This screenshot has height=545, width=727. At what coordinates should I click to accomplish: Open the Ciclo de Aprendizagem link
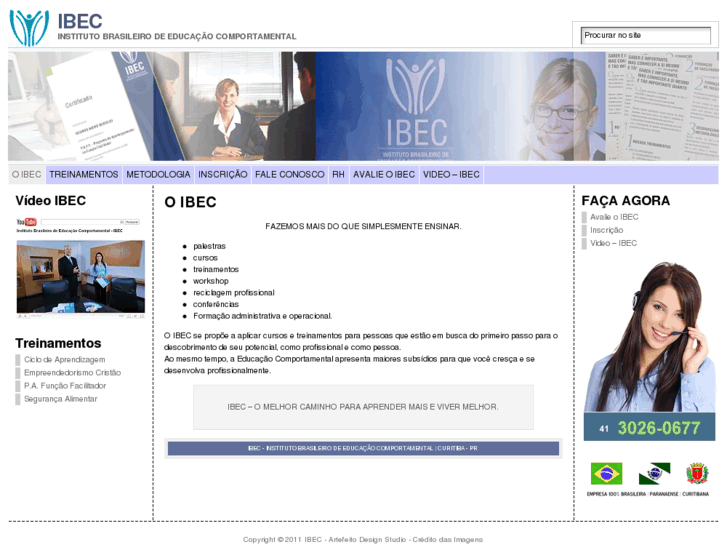(64, 359)
